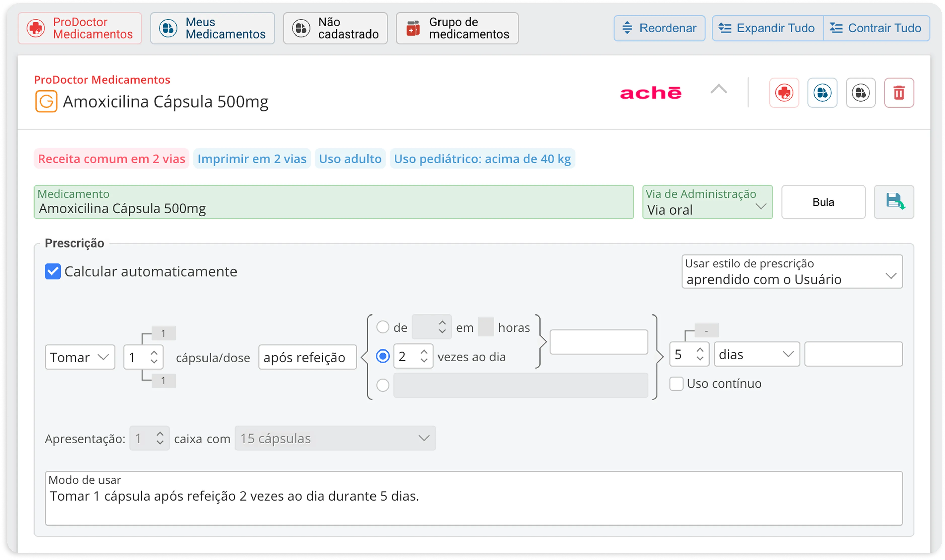The height and width of the screenshot is (560, 945).
Task: Click Uso pediátrico acima de 40 kg tag
Action: (x=482, y=159)
